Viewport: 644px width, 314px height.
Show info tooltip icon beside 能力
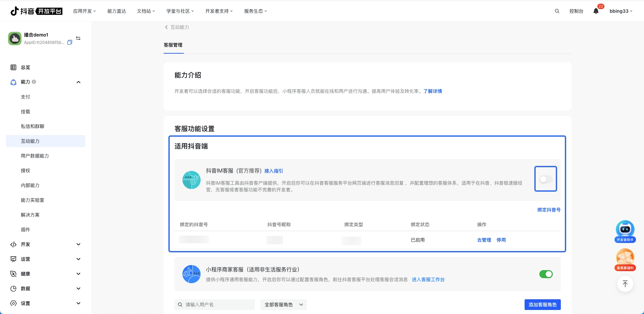pyautogui.click(x=34, y=82)
